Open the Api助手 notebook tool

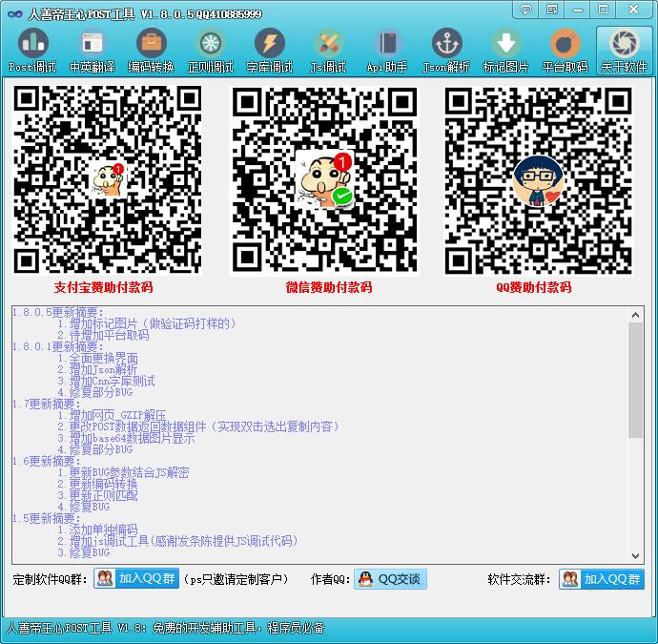point(387,51)
